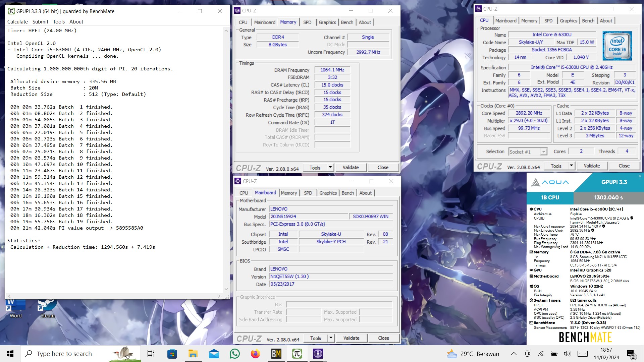The width and height of the screenshot is (644, 362).
Task: Open SPD tab in Mainboard CPU-Z window
Action: point(308,193)
